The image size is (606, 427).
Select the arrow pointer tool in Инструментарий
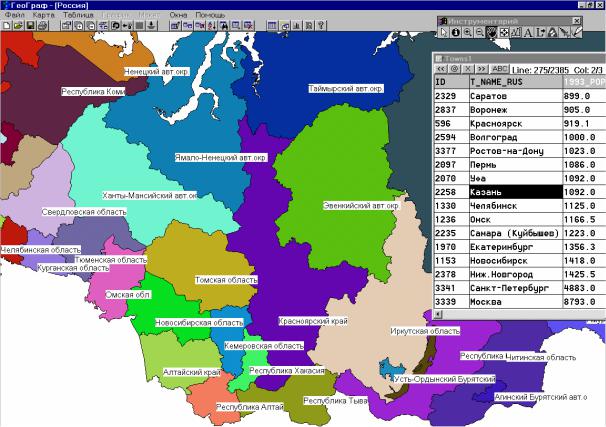[444, 32]
